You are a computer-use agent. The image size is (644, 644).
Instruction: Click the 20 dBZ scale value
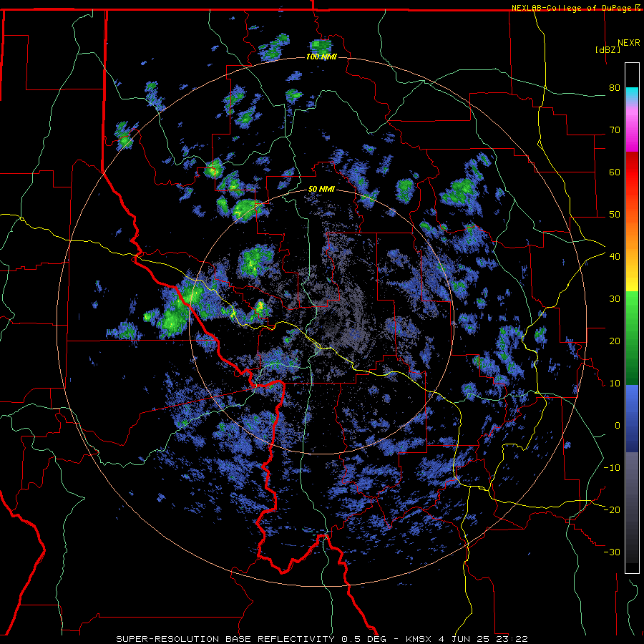tap(615, 341)
